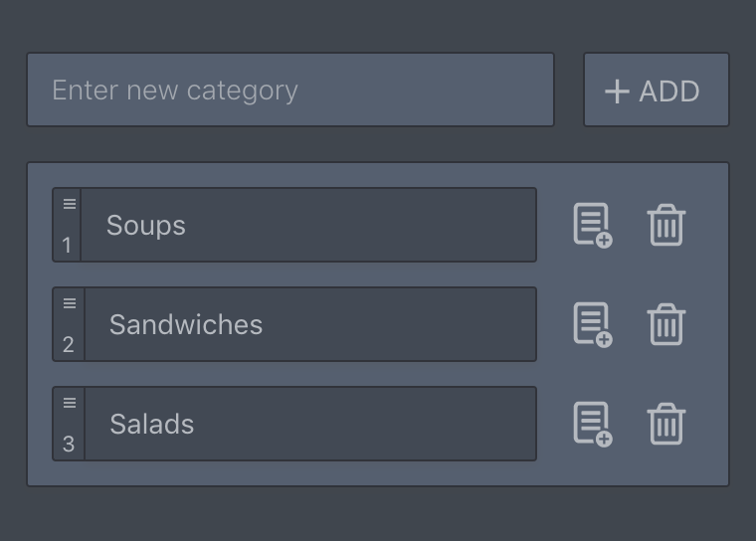The width and height of the screenshot is (756, 541).
Task: Add an item to Sandwiches category
Action: pos(592,325)
